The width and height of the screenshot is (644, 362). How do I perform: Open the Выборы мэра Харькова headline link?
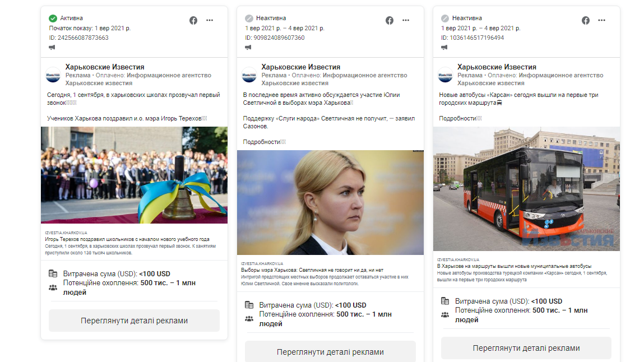pos(310,270)
